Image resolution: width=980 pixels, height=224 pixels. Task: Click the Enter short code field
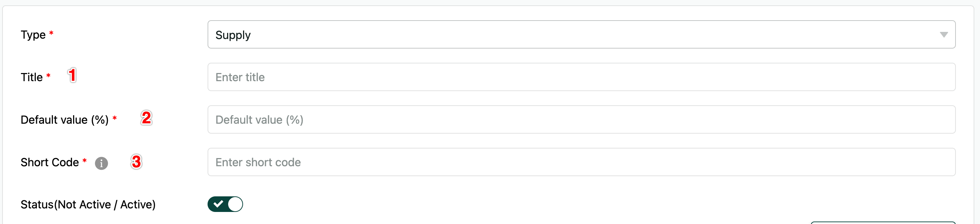(x=580, y=162)
